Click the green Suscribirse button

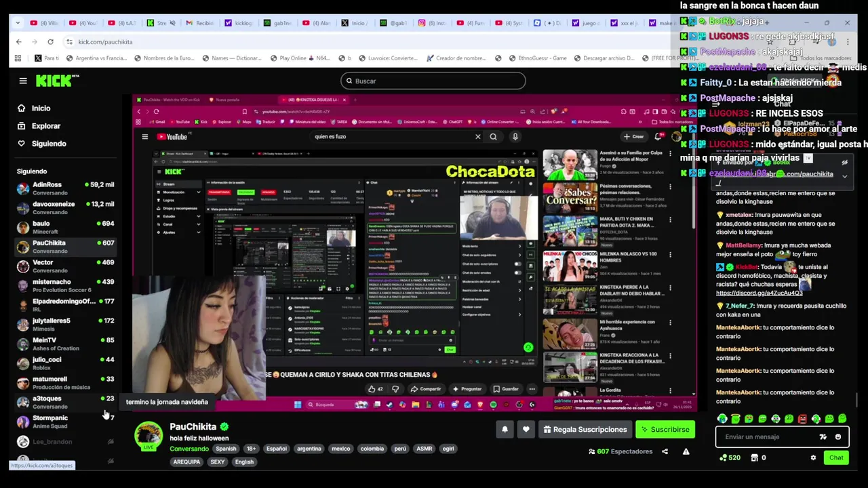tap(665, 429)
